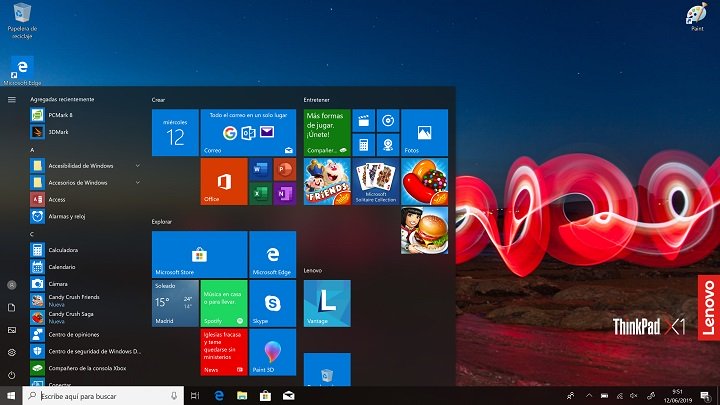Viewport: 720px width, 405px height.
Task: Click the microphone icon in search box
Action: (x=174, y=395)
